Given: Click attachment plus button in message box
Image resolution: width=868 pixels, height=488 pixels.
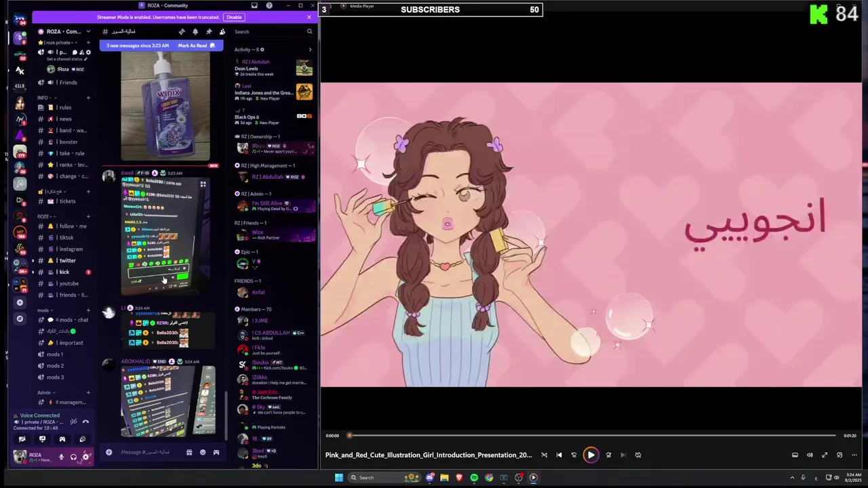Looking at the screenshot, I should 108,452.
